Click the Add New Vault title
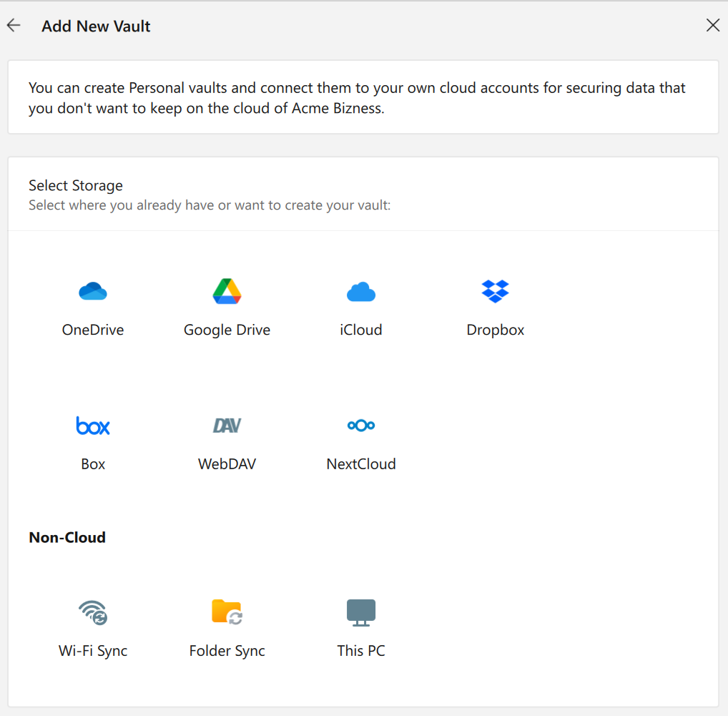The width and height of the screenshot is (728, 716). click(96, 26)
